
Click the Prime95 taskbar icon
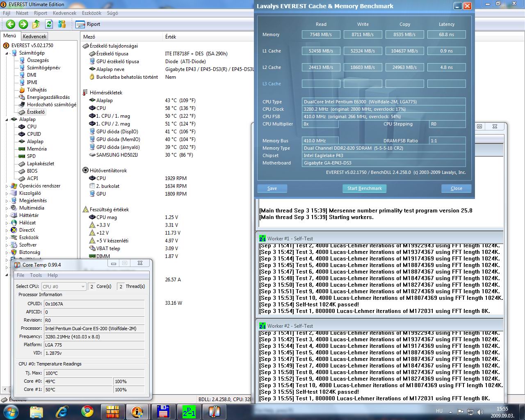point(189,411)
